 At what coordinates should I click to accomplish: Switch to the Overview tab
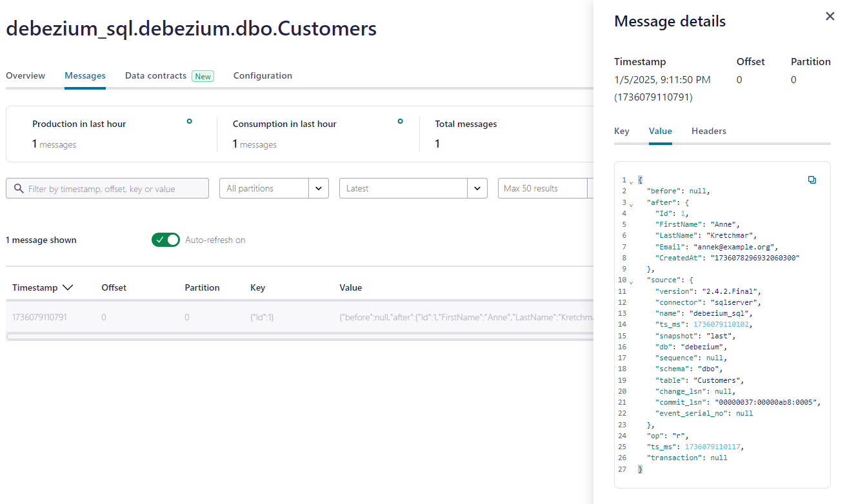pyautogui.click(x=25, y=75)
